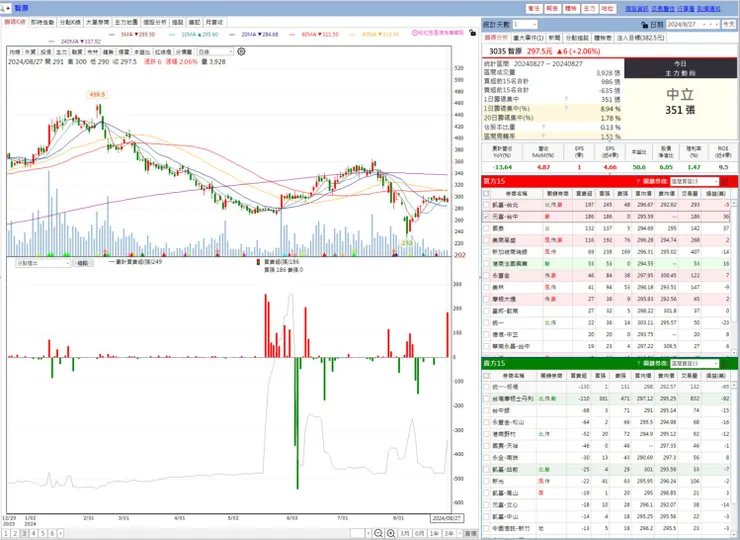The image size is (740, 540).
Task: Open dropdown arrow next to search icon
Action: click(8, 8)
